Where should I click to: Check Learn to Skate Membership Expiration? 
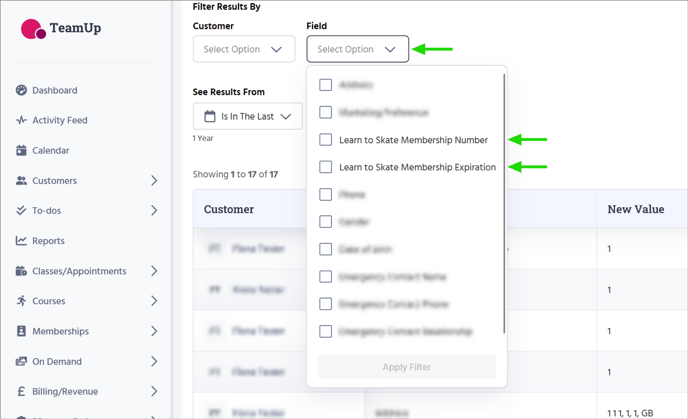tap(326, 167)
